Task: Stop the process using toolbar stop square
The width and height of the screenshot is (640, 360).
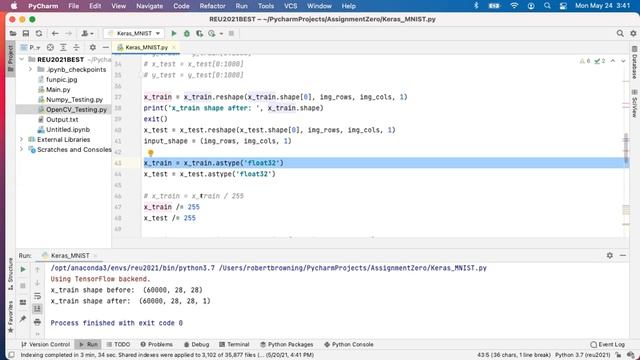Action: (x=231, y=33)
